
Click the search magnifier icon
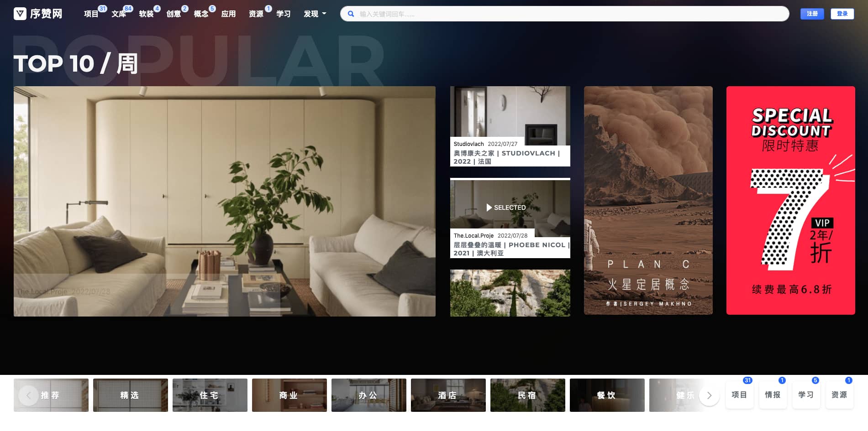click(x=351, y=14)
